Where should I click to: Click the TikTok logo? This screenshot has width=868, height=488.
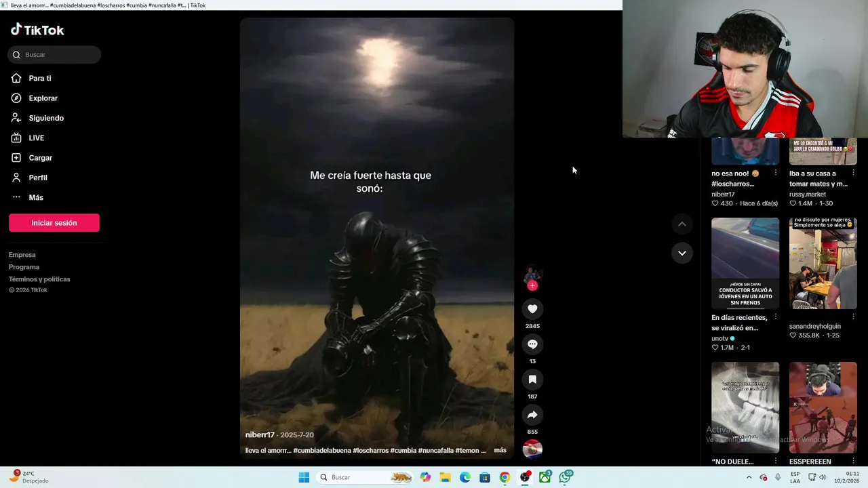pos(37,30)
